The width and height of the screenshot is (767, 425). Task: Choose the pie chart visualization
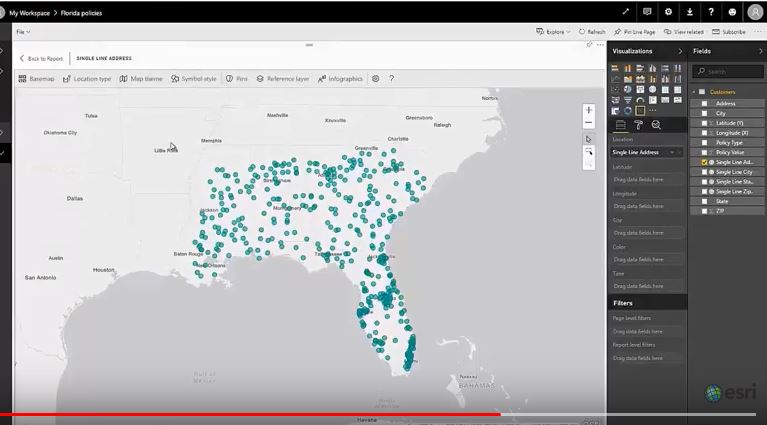tap(628, 89)
